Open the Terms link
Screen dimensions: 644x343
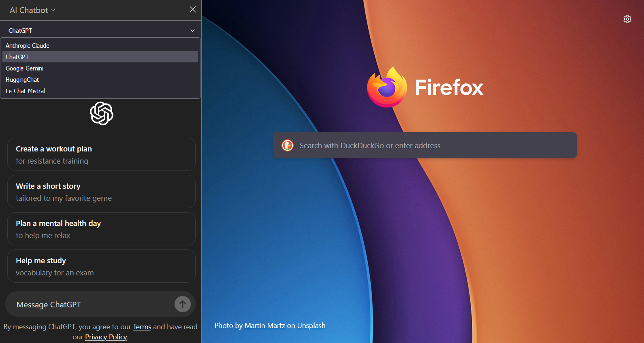click(x=142, y=327)
